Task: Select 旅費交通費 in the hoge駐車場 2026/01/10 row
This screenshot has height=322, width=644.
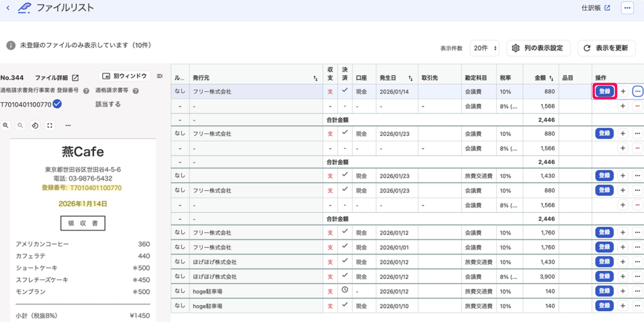Action: tap(479, 306)
